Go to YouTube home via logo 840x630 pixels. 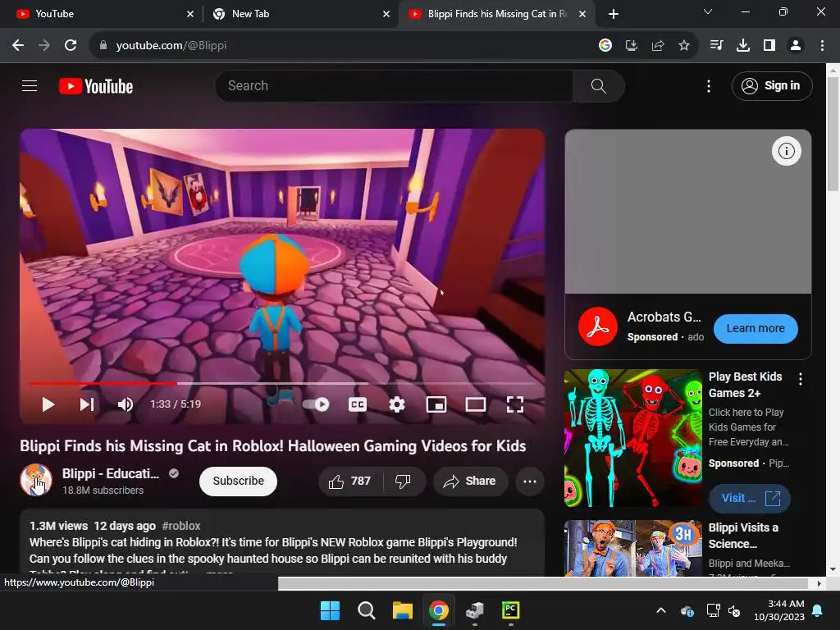[x=96, y=86]
